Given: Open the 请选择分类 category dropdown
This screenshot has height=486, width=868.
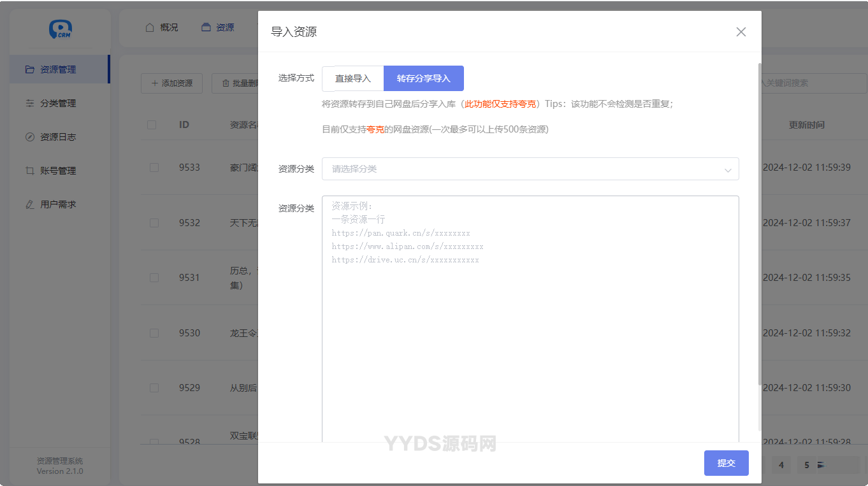Looking at the screenshot, I should coord(523,169).
